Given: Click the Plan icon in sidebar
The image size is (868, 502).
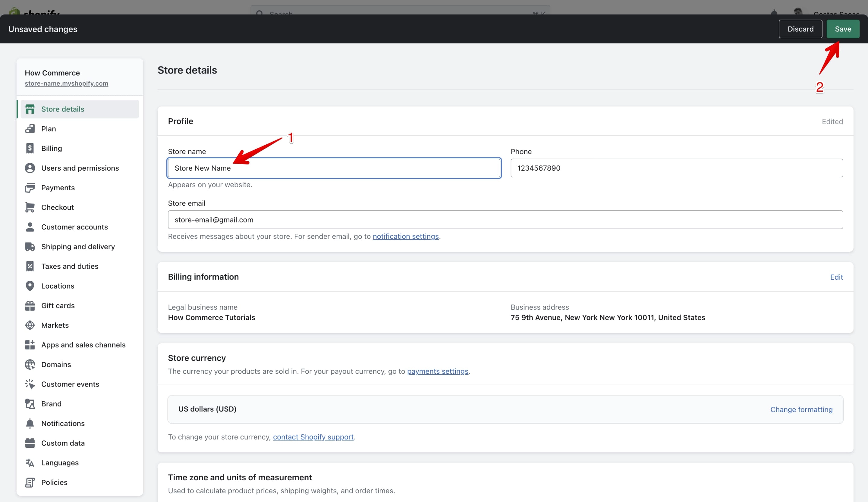Looking at the screenshot, I should pyautogui.click(x=30, y=129).
